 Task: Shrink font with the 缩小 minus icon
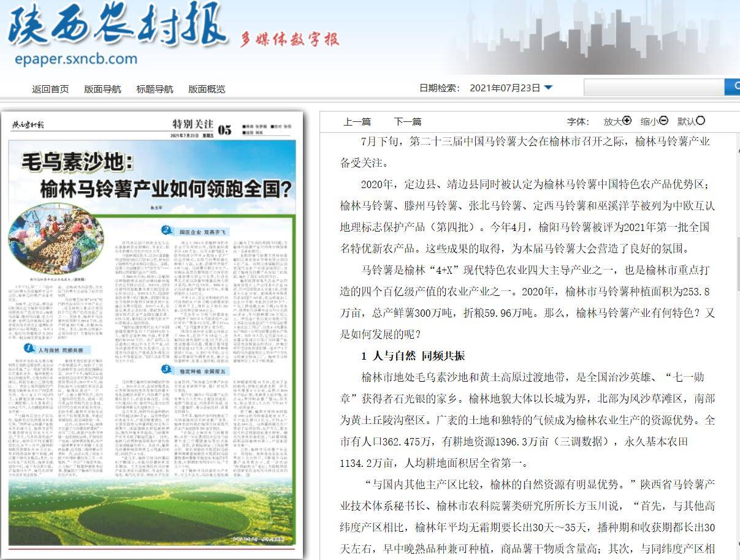click(663, 121)
